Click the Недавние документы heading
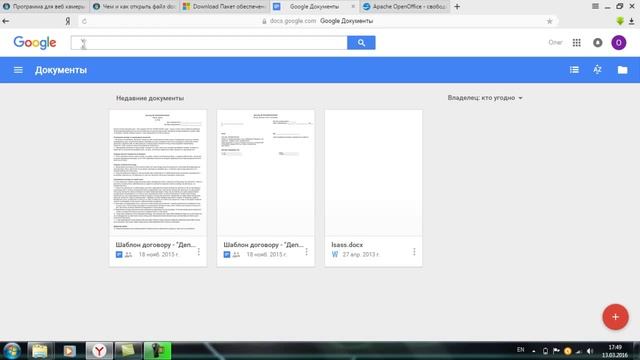 [x=150, y=98]
